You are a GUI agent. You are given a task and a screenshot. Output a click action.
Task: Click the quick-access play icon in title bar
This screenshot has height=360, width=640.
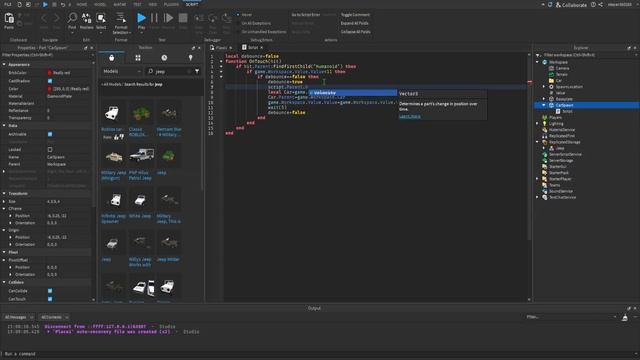(x=45, y=4)
